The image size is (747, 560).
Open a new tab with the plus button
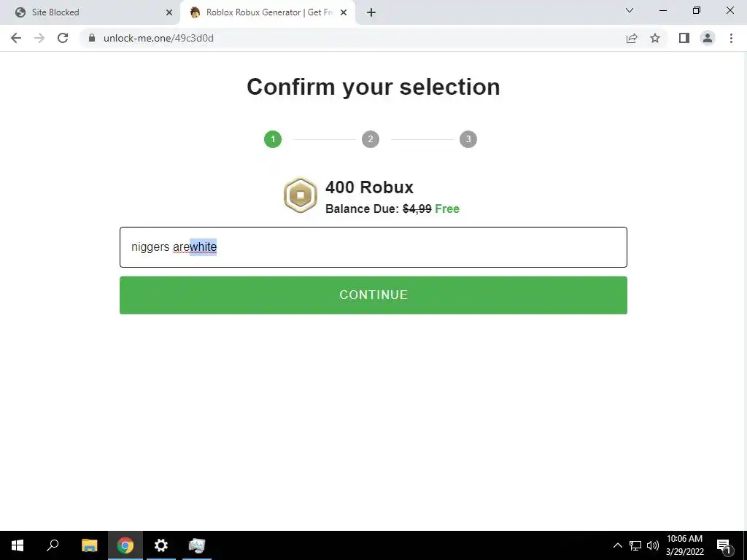tap(371, 12)
